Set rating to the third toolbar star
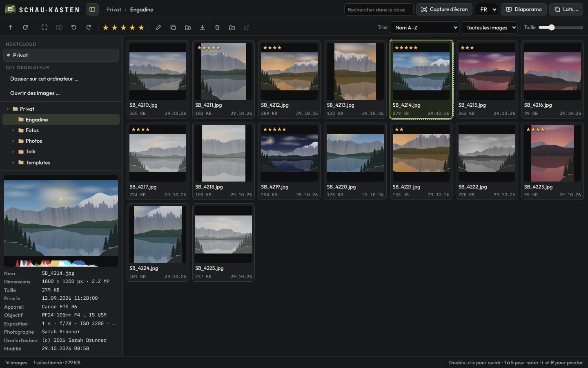588x368 pixels. [123, 27]
